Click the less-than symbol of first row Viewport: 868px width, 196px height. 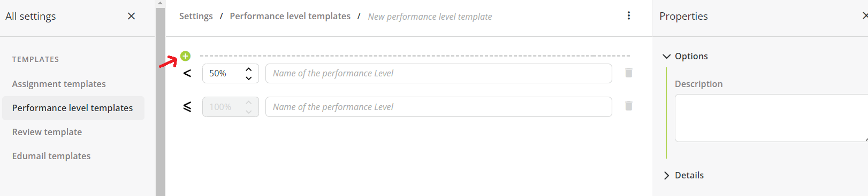[187, 73]
